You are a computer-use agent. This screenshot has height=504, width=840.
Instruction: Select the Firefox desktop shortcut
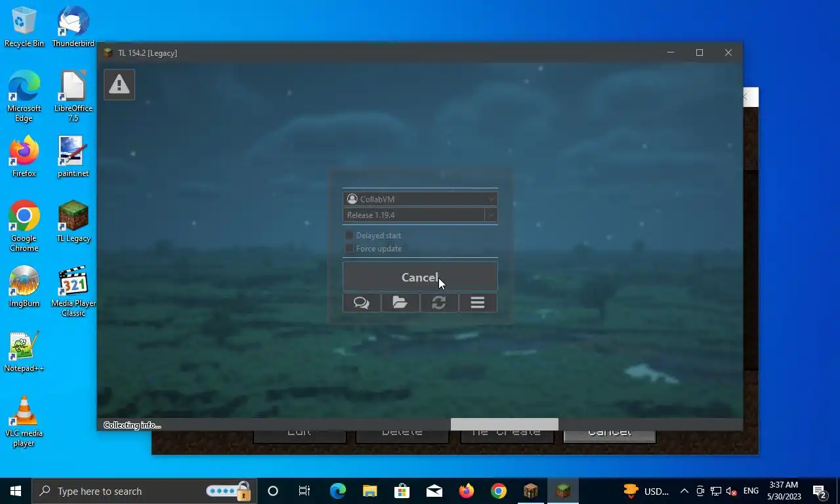click(24, 157)
